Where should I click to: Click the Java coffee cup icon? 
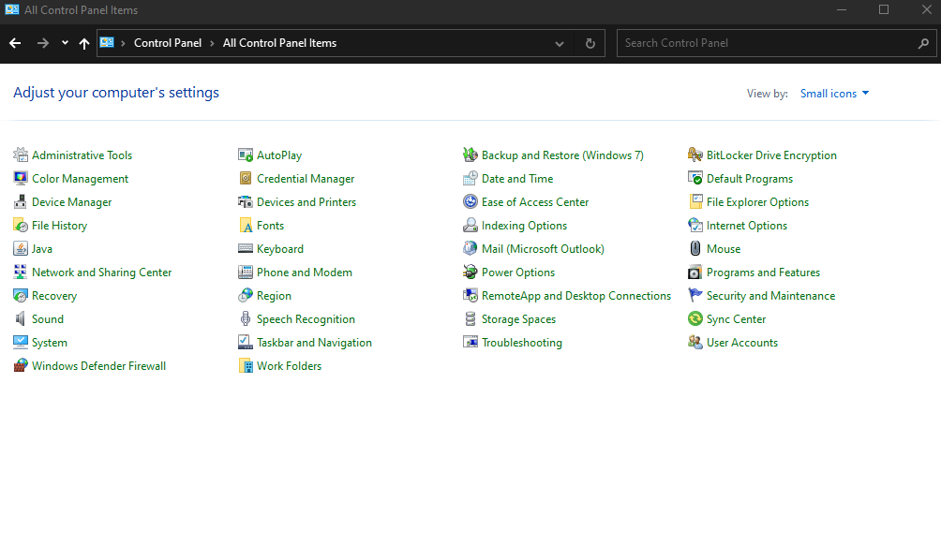(x=21, y=248)
